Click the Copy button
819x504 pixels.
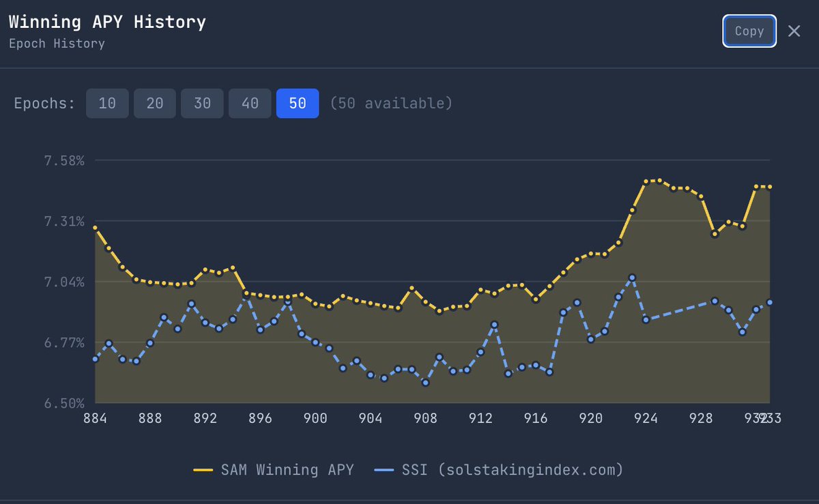coord(749,31)
